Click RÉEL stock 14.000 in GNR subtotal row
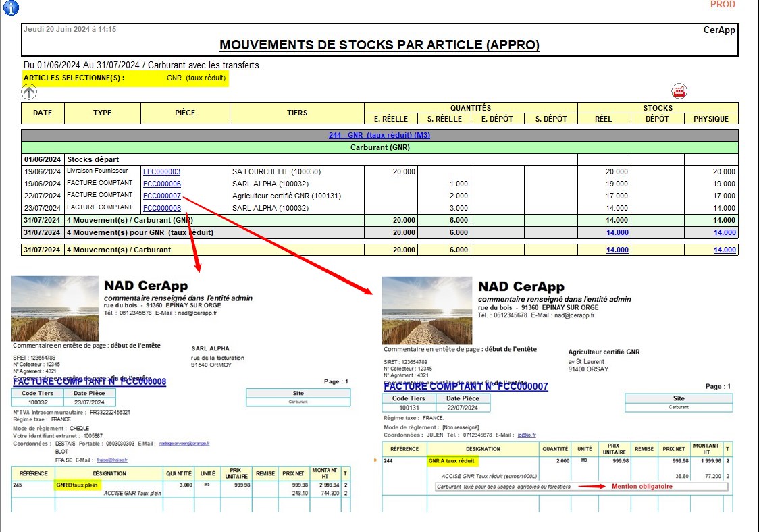This screenshot has width=759, height=532. pos(617,232)
